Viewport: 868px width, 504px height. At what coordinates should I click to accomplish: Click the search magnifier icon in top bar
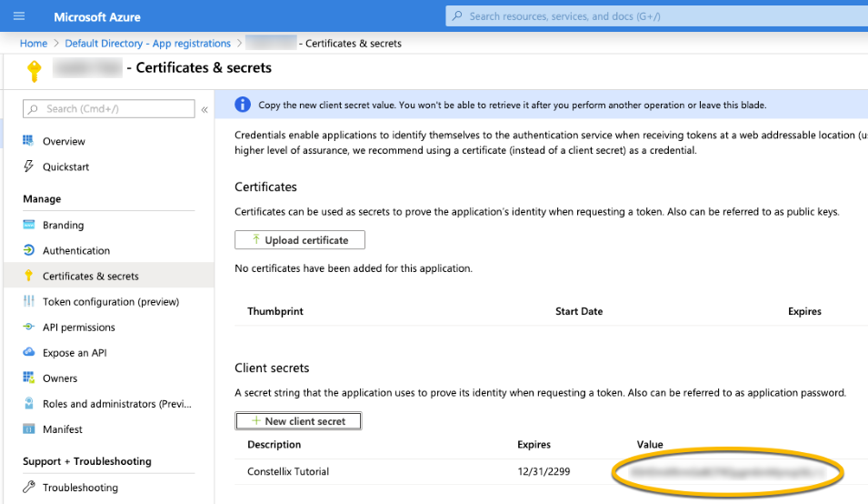[457, 16]
